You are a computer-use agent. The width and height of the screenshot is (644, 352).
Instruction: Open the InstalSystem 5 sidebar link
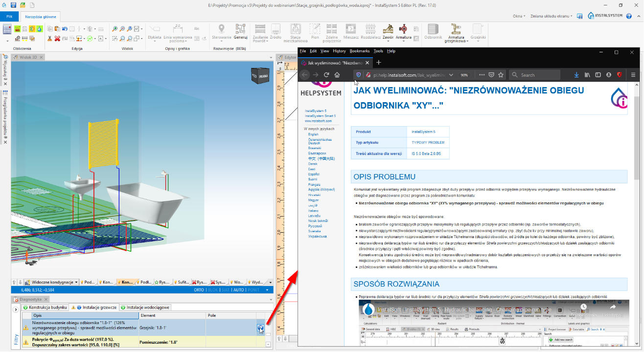pos(316,111)
